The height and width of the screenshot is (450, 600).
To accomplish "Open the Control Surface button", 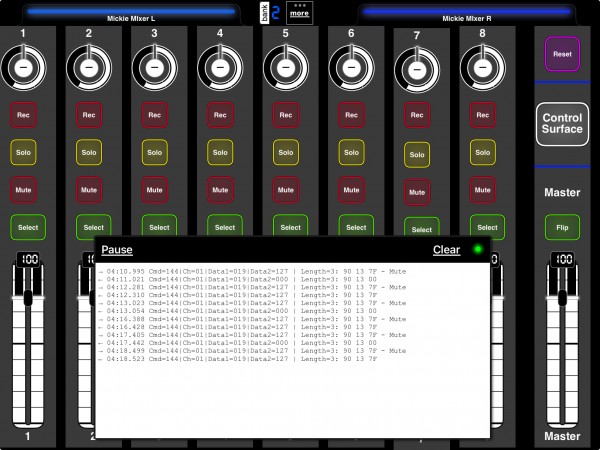I will click(562, 124).
